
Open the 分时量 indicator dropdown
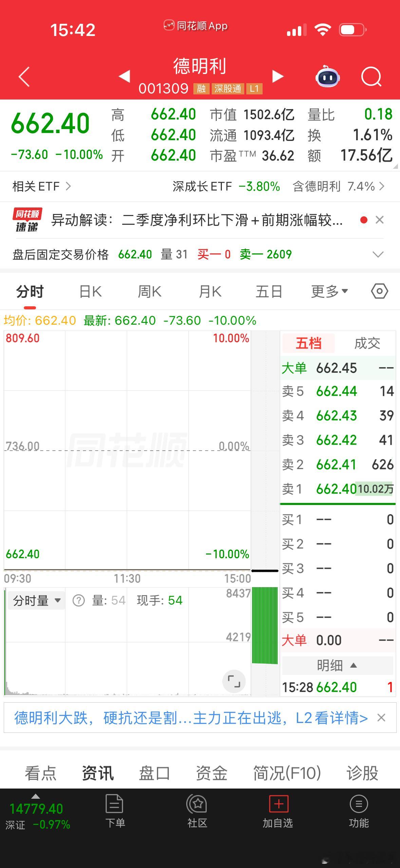tap(36, 601)
